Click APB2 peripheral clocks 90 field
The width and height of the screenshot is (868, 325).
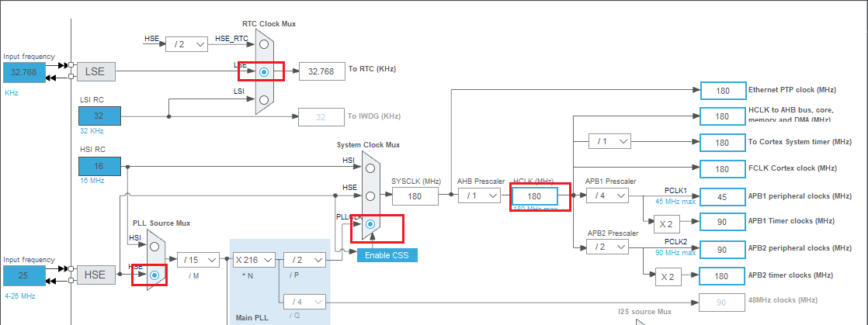coord(722,250)
